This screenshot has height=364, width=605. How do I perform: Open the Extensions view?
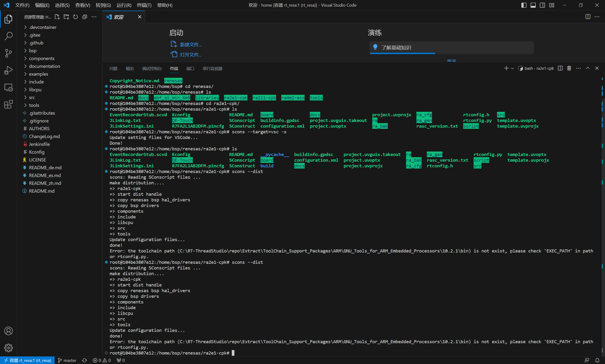tap(8, 104)
